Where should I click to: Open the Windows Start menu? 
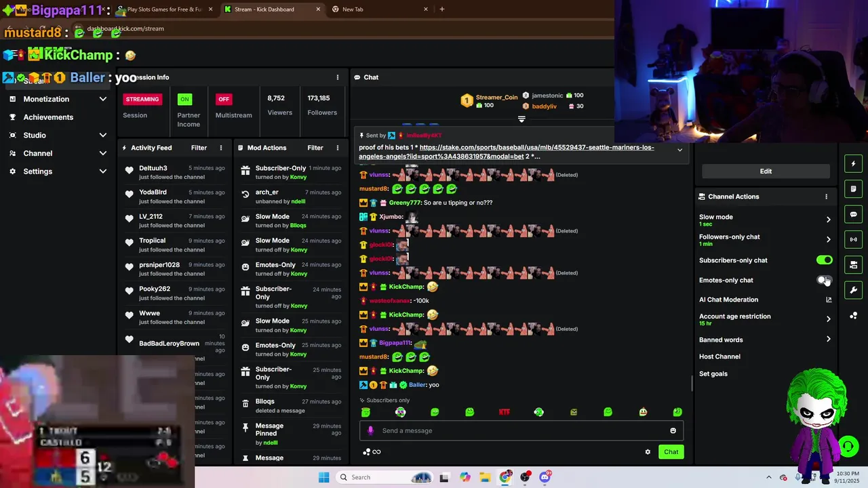[324, 477]
